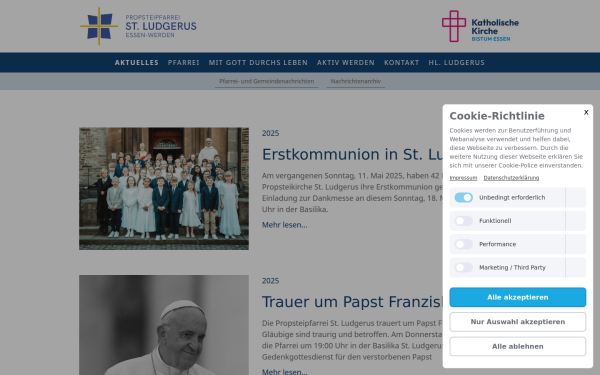Select the Pfarrei- und Gemeindenachrichten submenu tab
This screenshot has height=375, width=600.
pyautogui.click(x=267, y=81)
